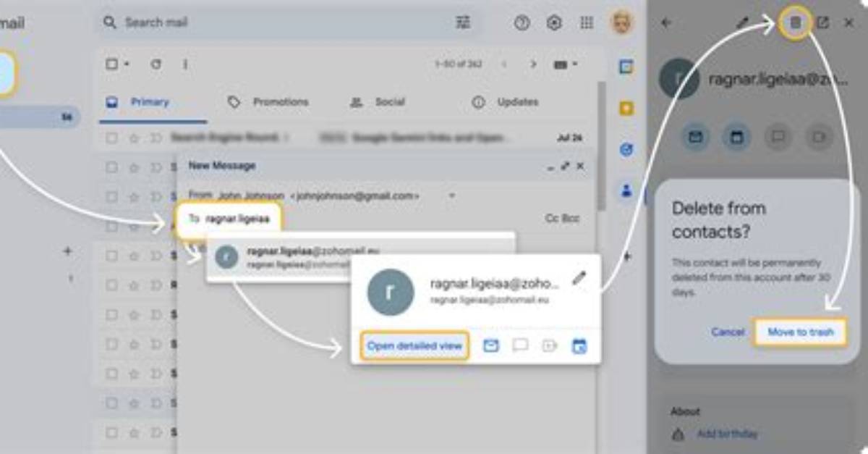The image size is (868, 454).
Task: Expand the From address dropdown
Action: [451, 196]
